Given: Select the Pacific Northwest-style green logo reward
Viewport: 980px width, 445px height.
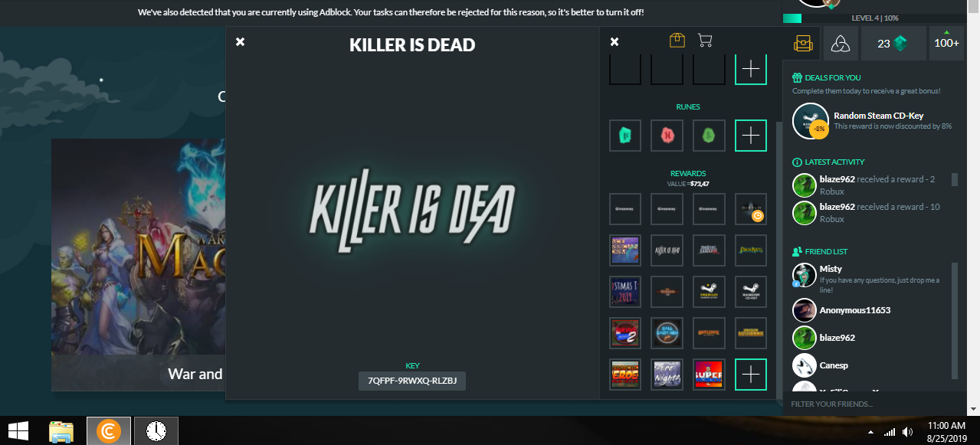Looking at the screenshot, I should click(750, 250).
